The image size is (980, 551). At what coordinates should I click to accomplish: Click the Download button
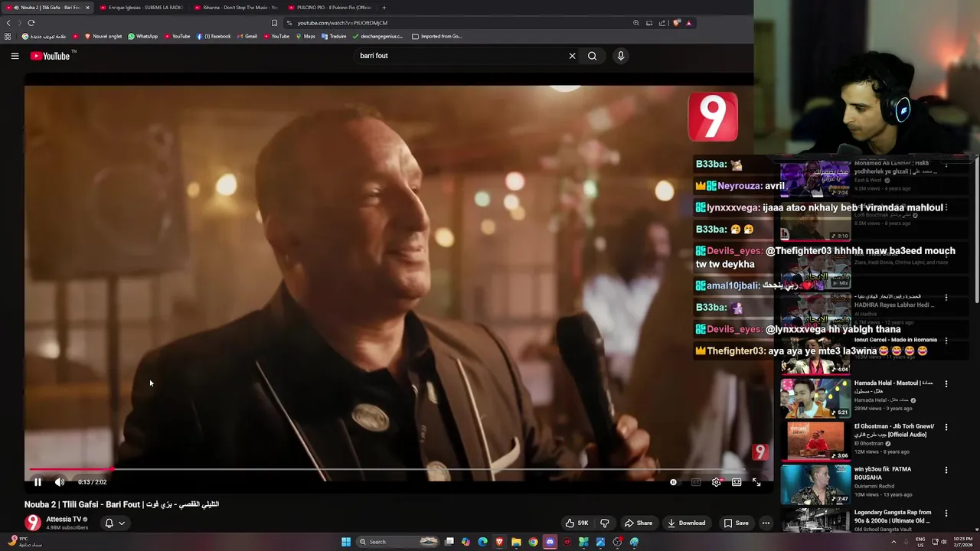coord(686,523)
